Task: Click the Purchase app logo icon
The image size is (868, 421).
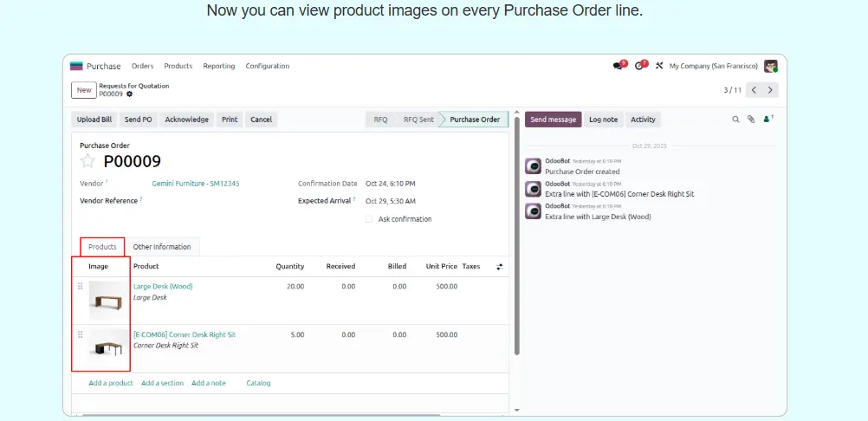Action: (76, 66)
